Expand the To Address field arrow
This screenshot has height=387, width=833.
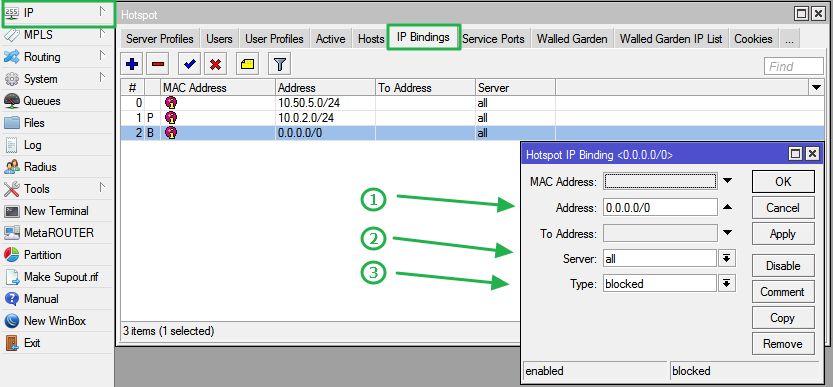click(727, 233)
